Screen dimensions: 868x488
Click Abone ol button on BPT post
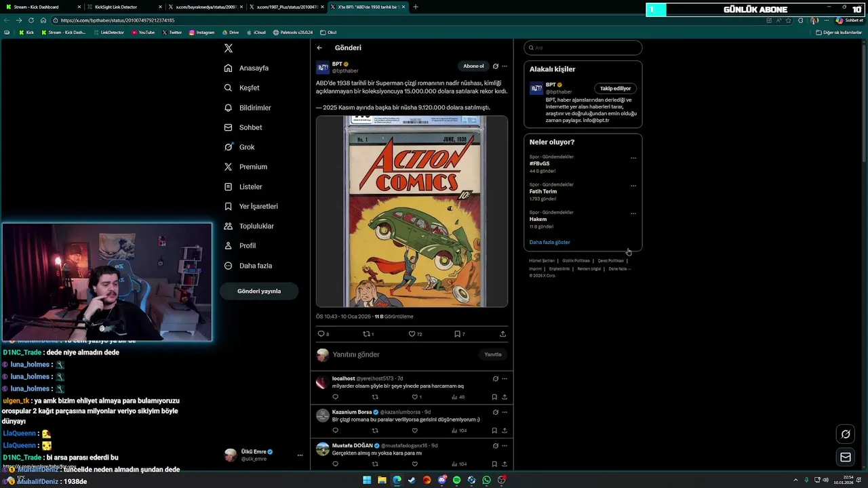(473, 66)
